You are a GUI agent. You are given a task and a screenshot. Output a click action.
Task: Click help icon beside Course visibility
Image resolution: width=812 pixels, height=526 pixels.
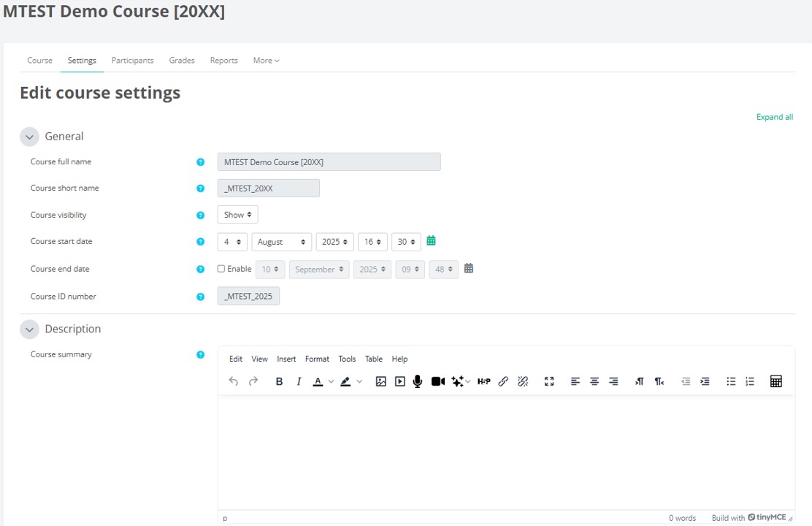point(201,216)
